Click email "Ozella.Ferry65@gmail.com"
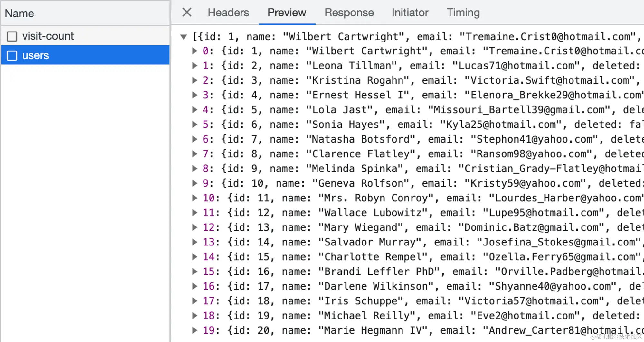The width and height of the screenshot is (644, 342). 562,257
